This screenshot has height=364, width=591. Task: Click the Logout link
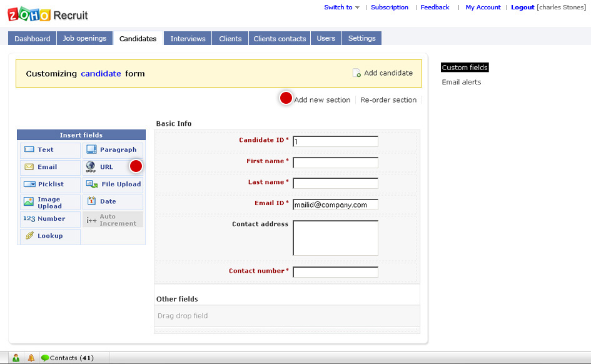[x=522, y=7]
